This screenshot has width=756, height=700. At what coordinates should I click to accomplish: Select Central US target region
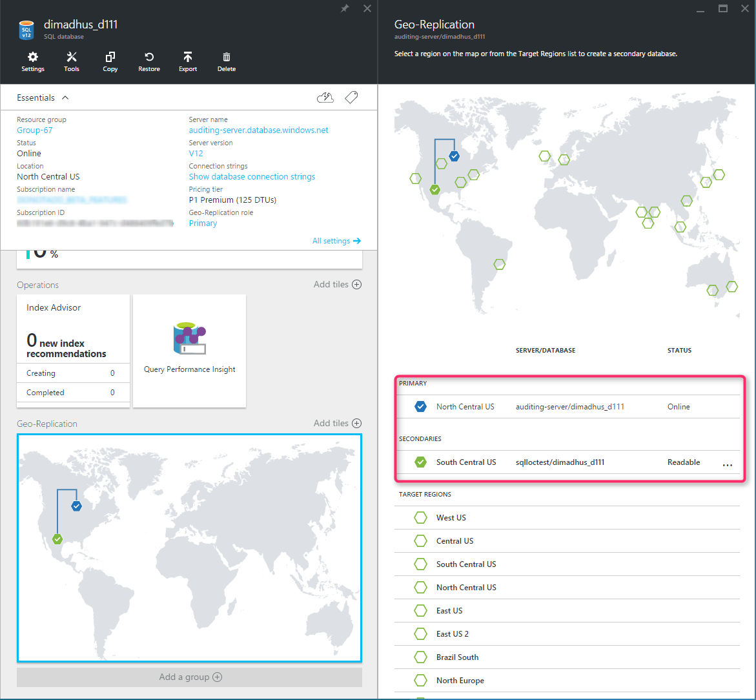(x=455, y=541)
